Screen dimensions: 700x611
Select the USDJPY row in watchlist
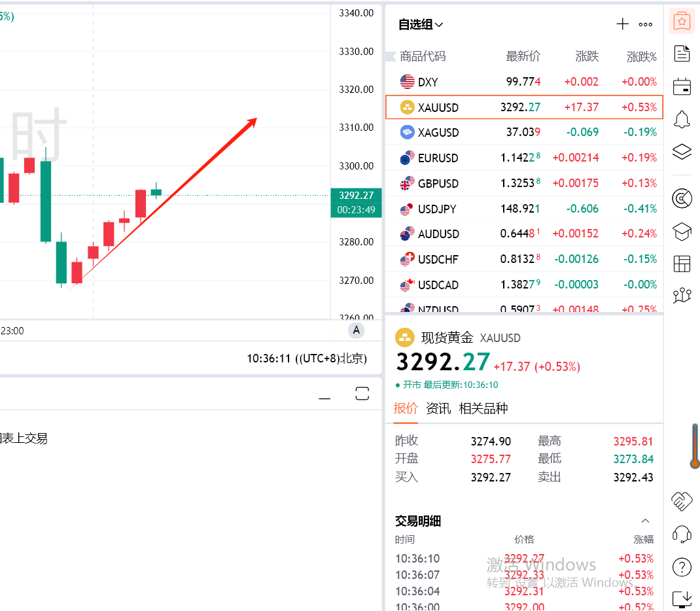[x=524, y=209]
